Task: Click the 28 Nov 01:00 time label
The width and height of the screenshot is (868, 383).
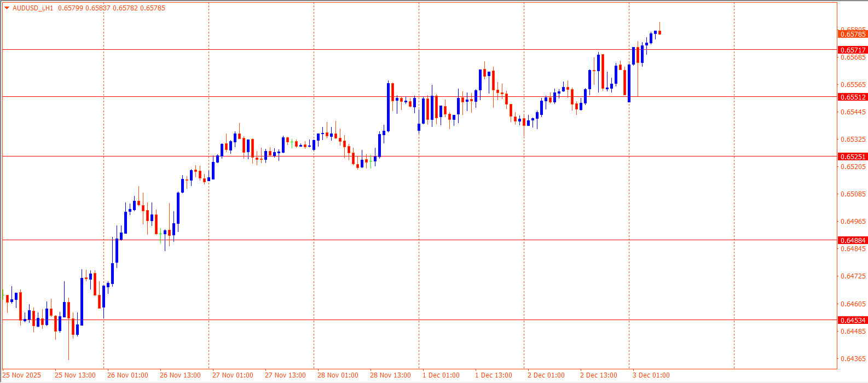Action: [338, 375]
